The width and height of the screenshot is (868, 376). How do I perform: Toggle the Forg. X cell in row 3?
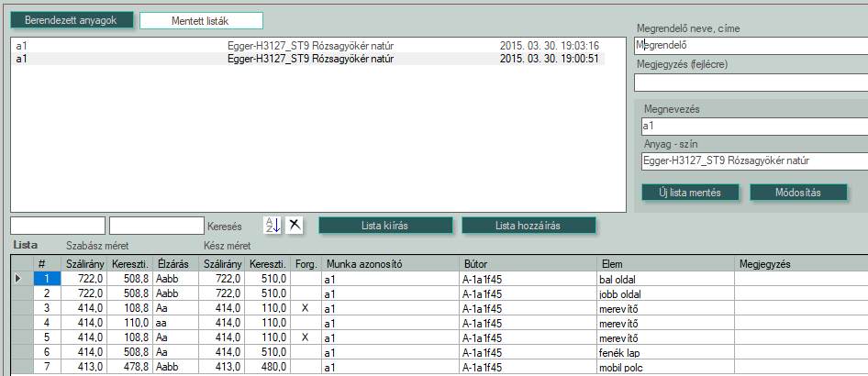(x=305, y=308)
